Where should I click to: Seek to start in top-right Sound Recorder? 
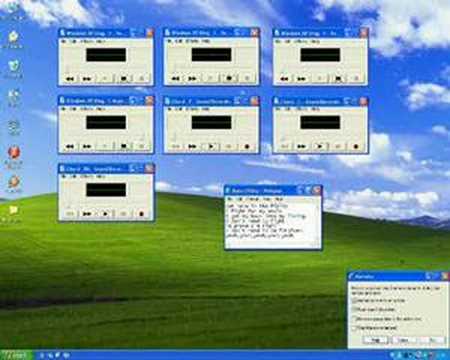(284, 79)
